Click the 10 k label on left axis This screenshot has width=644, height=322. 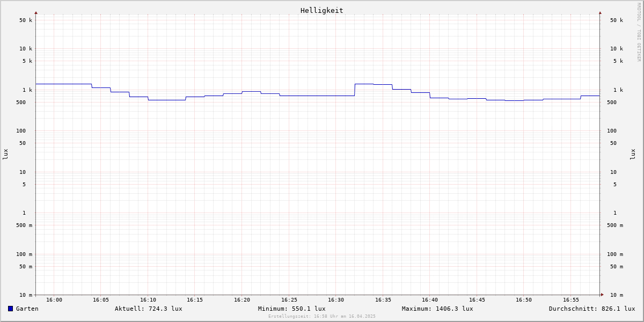coord(26,49)
